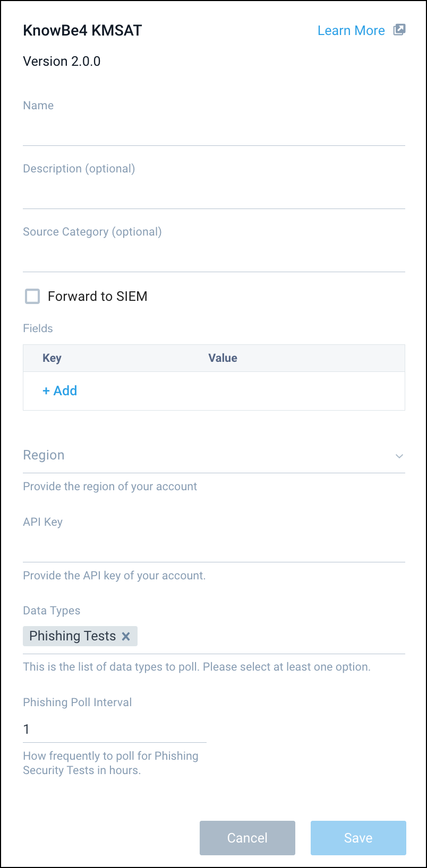Screen dimensions: 427x868
Task: Click the KnowBe4 KMSAT title heading
Action: [82, 30]
